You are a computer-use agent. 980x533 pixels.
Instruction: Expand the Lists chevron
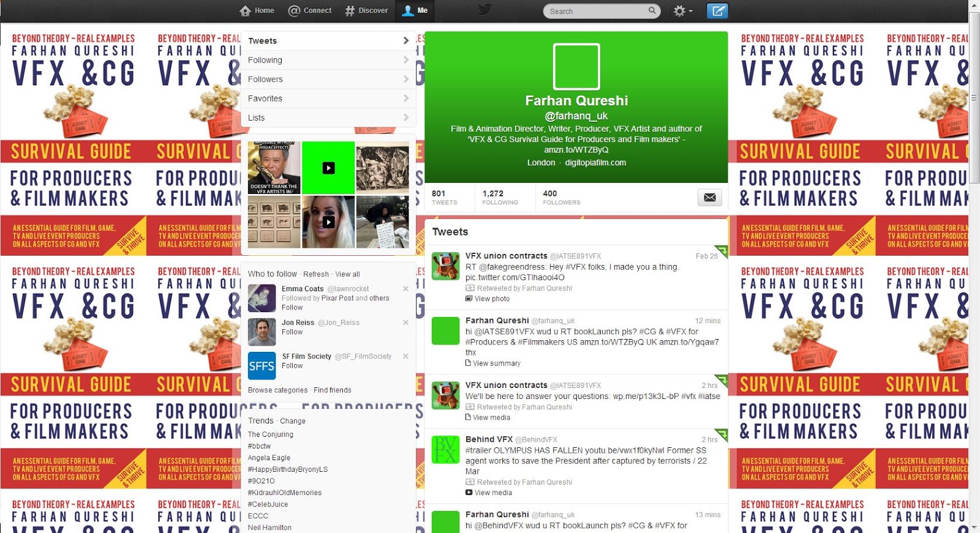point(405,117)
